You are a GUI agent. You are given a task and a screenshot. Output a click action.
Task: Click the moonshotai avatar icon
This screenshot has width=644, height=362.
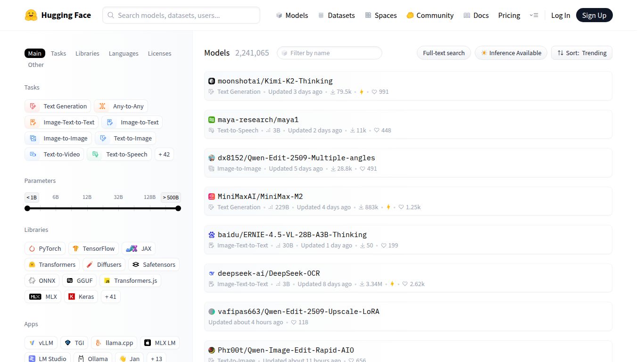pos(212,81)
